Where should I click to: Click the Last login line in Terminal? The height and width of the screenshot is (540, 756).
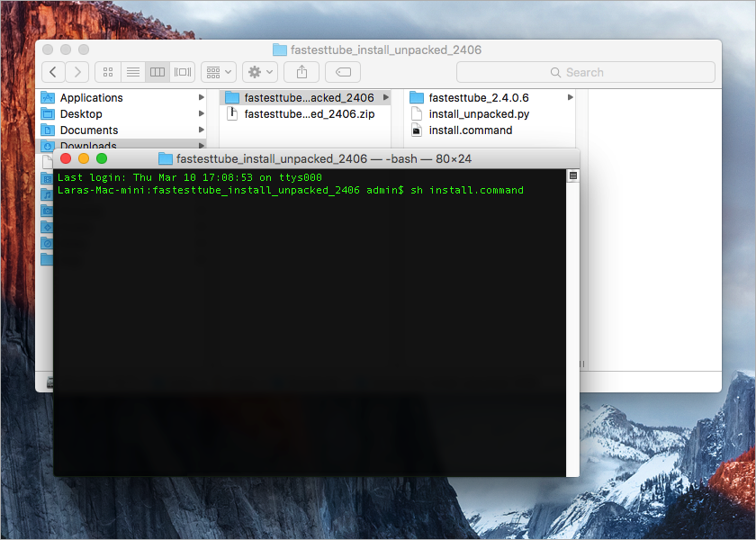point(190,177)
